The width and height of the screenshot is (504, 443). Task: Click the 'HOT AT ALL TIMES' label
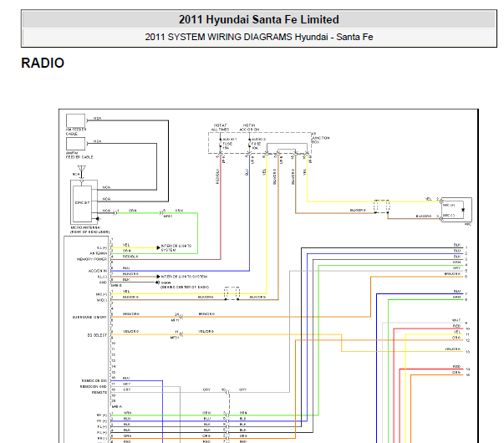click(220, 127)
